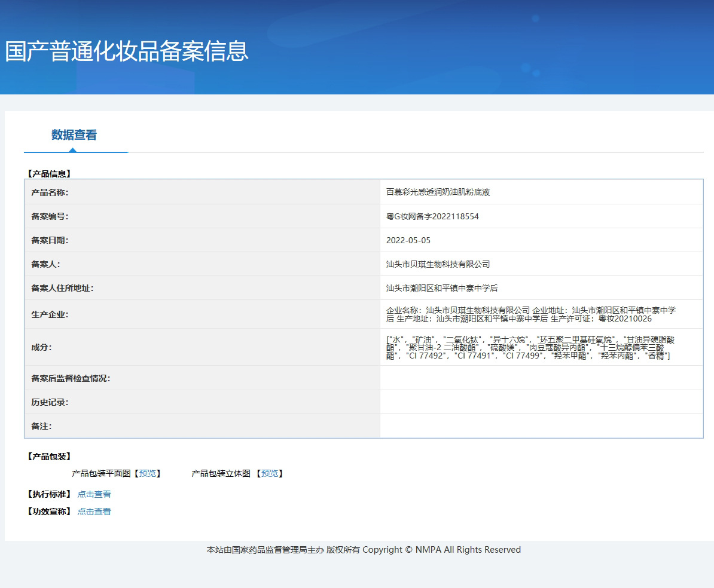714x588 pixels.
Task: Click the 成分 ingredients list text
Action: point(530,347)
